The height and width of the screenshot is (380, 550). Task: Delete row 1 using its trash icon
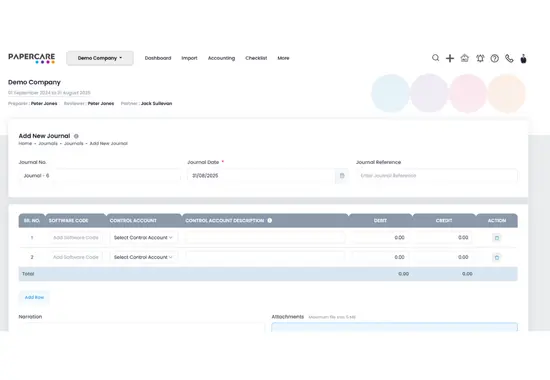click(x=497, y=238)
